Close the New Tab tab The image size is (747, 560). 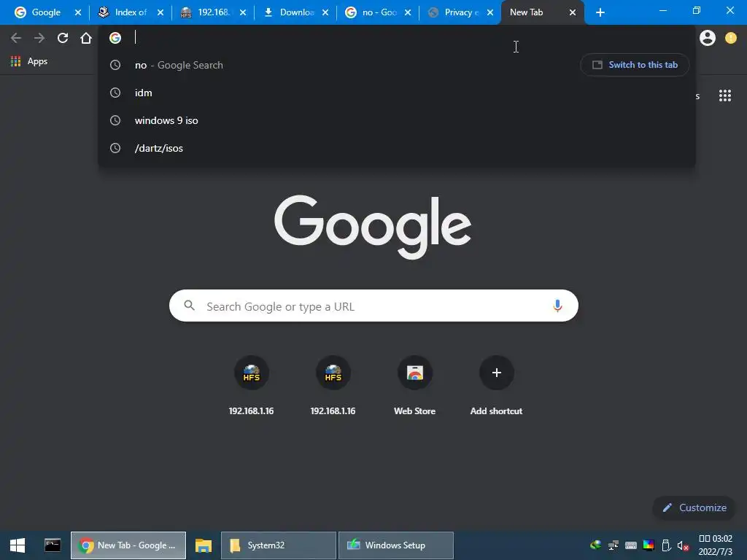[x=573, y=12]
